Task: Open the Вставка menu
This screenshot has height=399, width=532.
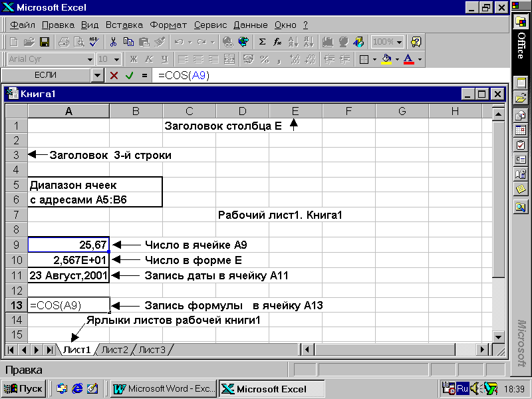Action: pos(124,25)
